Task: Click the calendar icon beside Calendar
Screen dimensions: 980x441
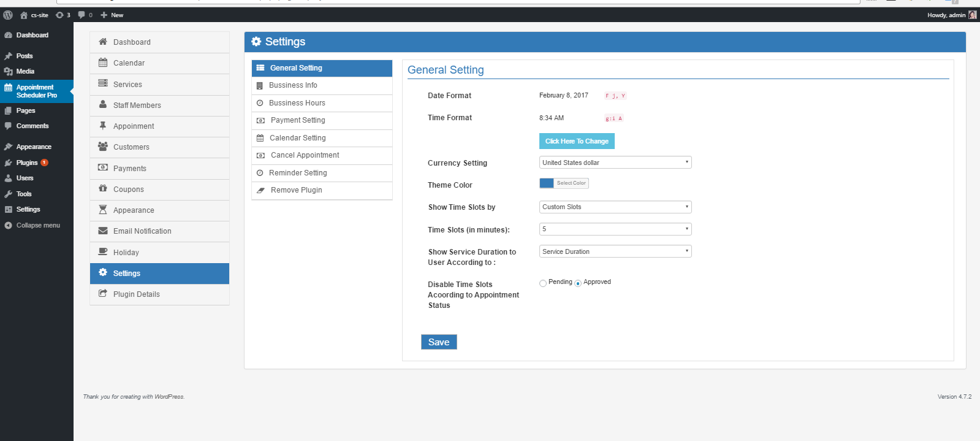Action: 103,63
